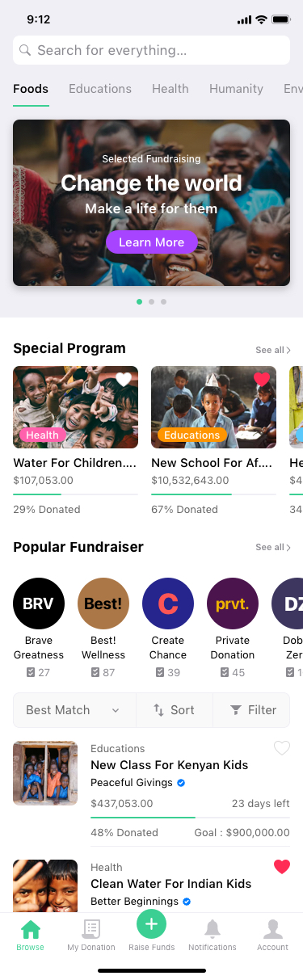Open See all for Popular Fundraiser

273,547
